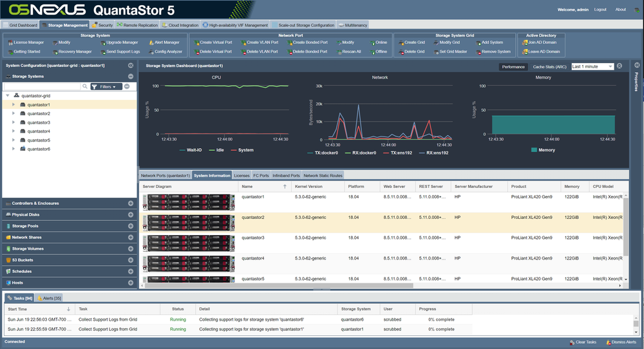The height and width of the screenshot is (349, 644).
Task: Expand quantastor4 tree node
Action: tap(14, 131)
